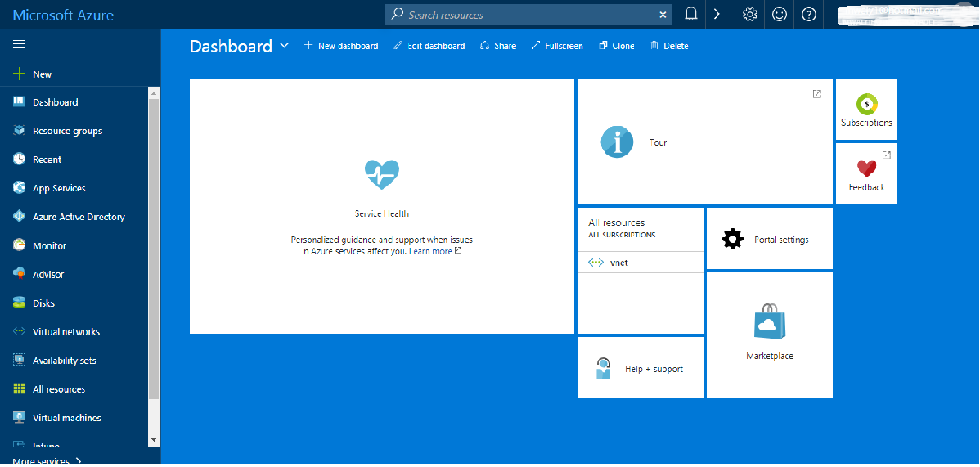The width and height of the screenshot is (980, 467).
Task: Open the Marketplace shopping bag tile
Action: pyautogui.click(x=770, y=335)
